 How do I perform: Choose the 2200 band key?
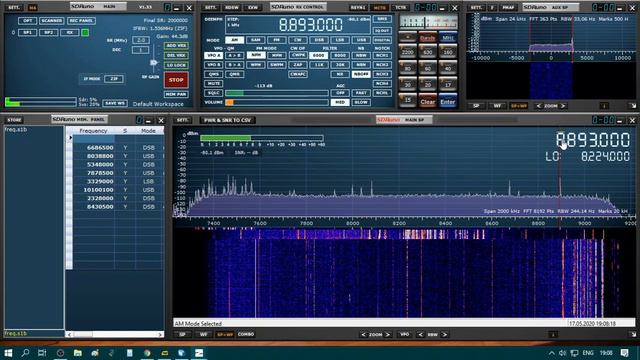407,52
